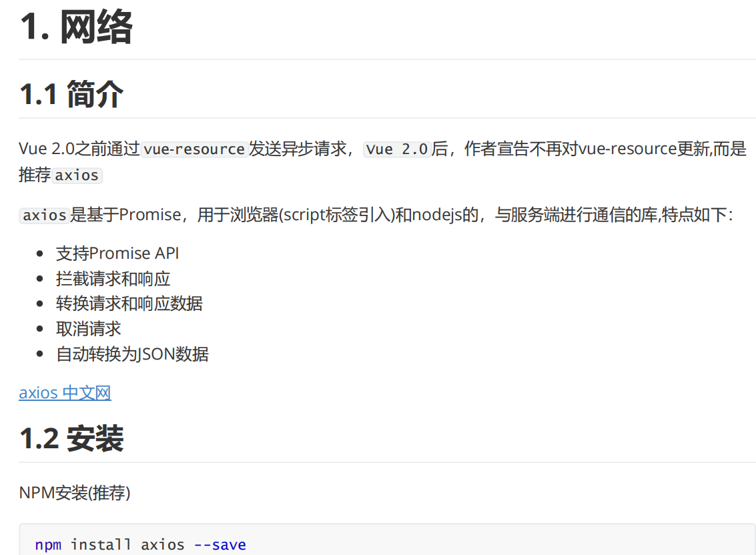
Task: Click bullet item 自动转换为JSON数据
Action: click(x=132, y=354)
